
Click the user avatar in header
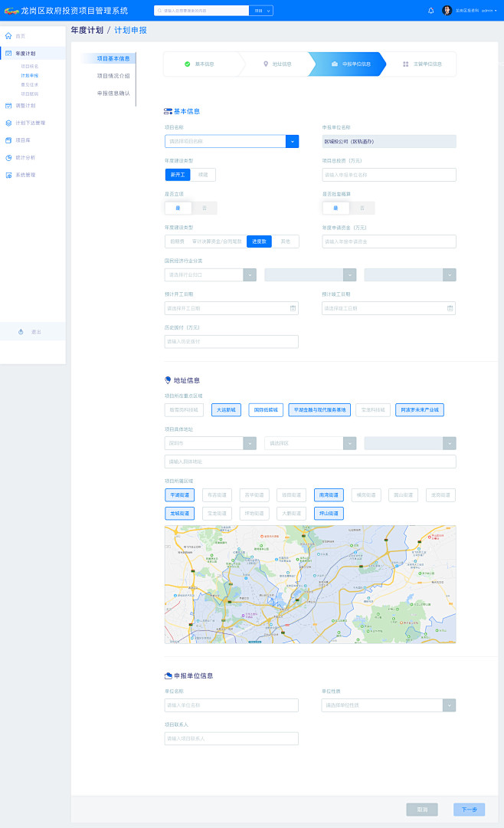447,11
